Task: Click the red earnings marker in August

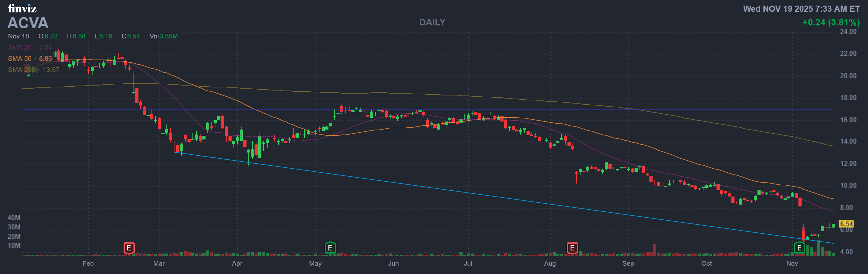Action: [x=572, y=248]
